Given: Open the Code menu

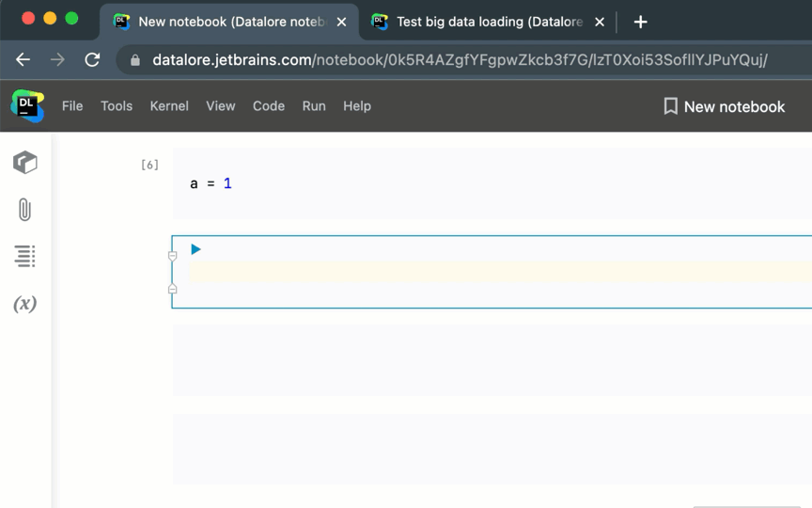Looking at the screenshot, I should [269, 105].
